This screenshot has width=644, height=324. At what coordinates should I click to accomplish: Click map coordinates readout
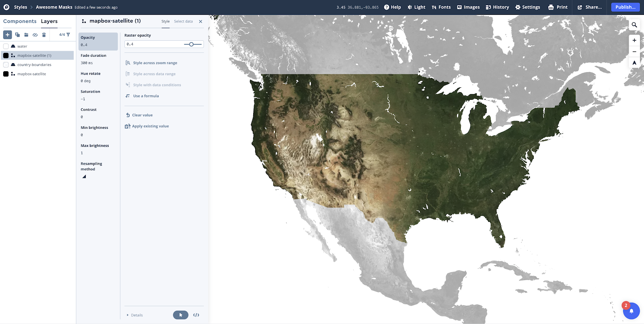[x=357, y=7]
